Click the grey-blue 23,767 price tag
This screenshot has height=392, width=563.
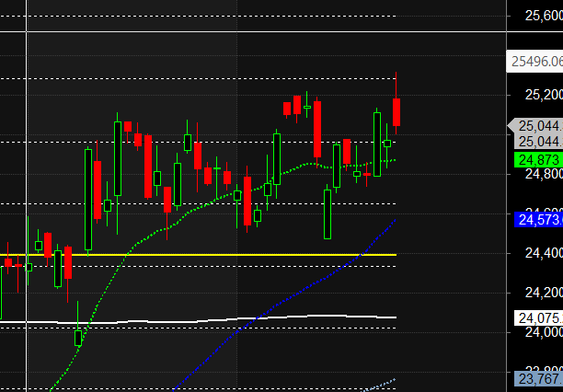click(x=538, y=378)
